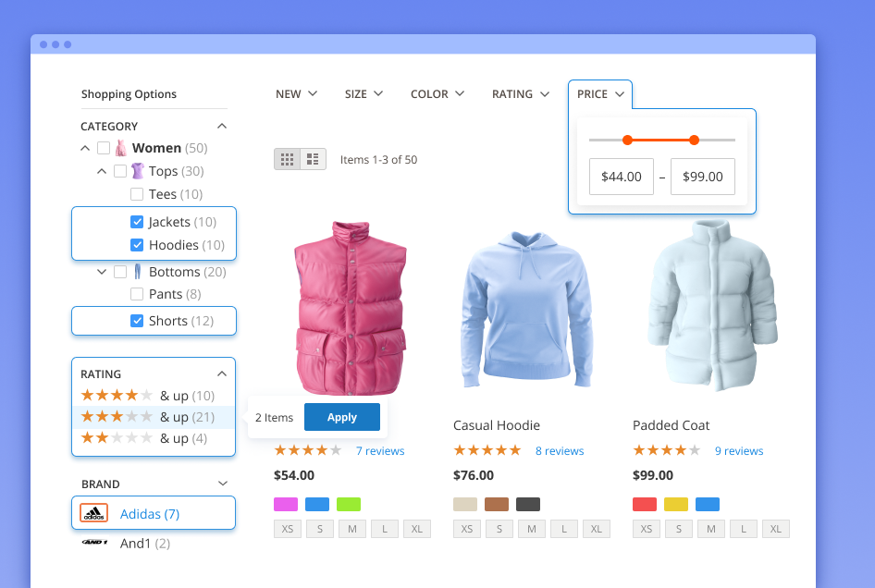Expand the Brand section chevron
The height and width of the screenshot is (588, 875).
[221, 484]
